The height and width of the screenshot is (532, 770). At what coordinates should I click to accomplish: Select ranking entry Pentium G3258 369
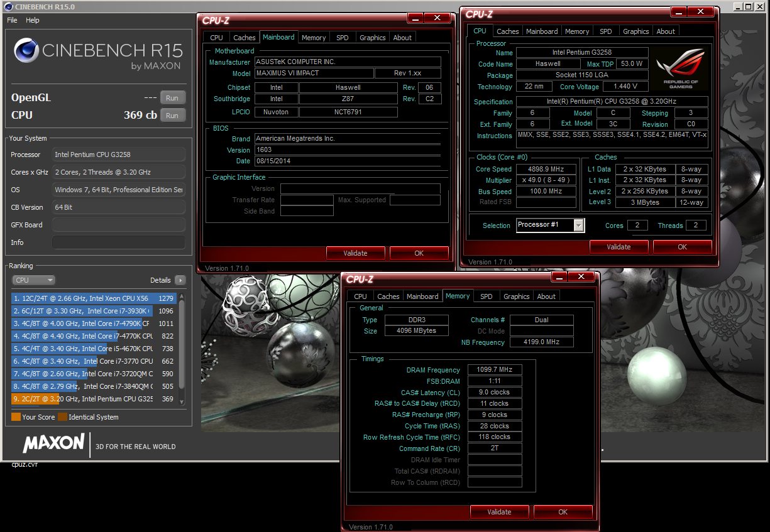(x=94, y=399)
